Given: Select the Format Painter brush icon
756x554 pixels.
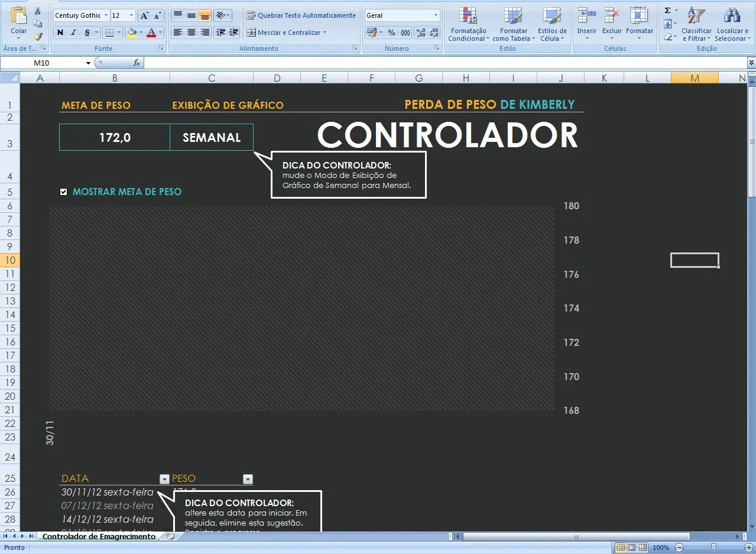Looking at the screenshot, I should point(38,36).
